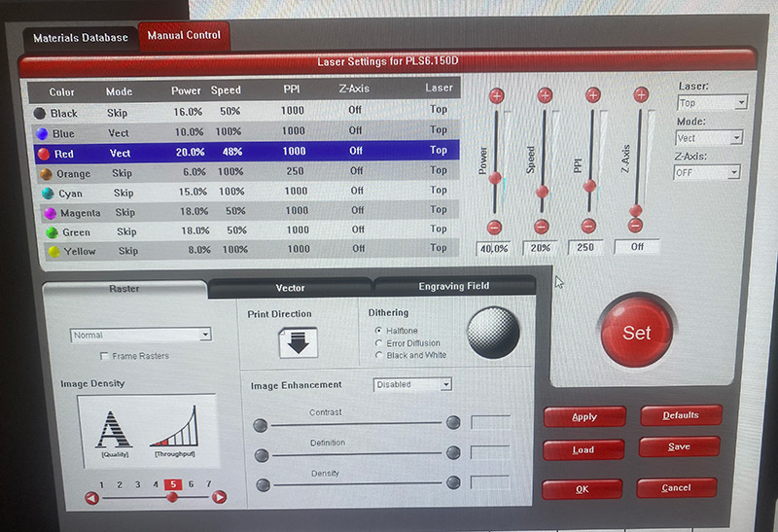Viewport: 778px width, 532px height.
Task: Click the Z-Axis value field Off
Action: point(637,246)
